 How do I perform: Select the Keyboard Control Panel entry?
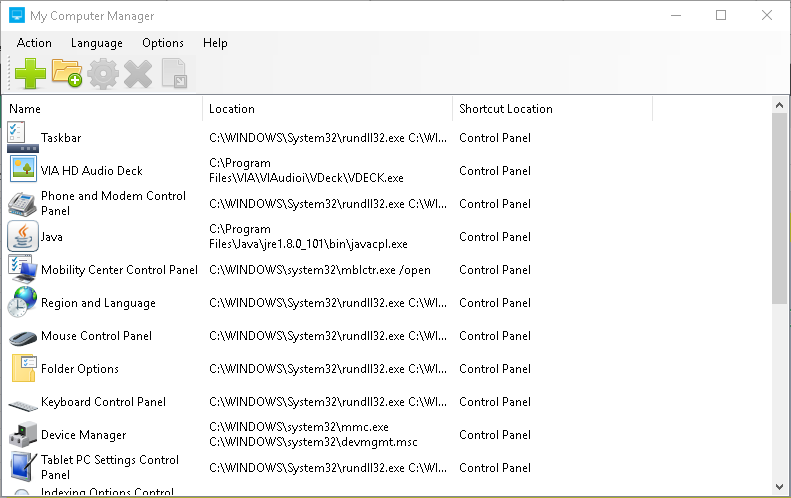click(x=103, y=402)
